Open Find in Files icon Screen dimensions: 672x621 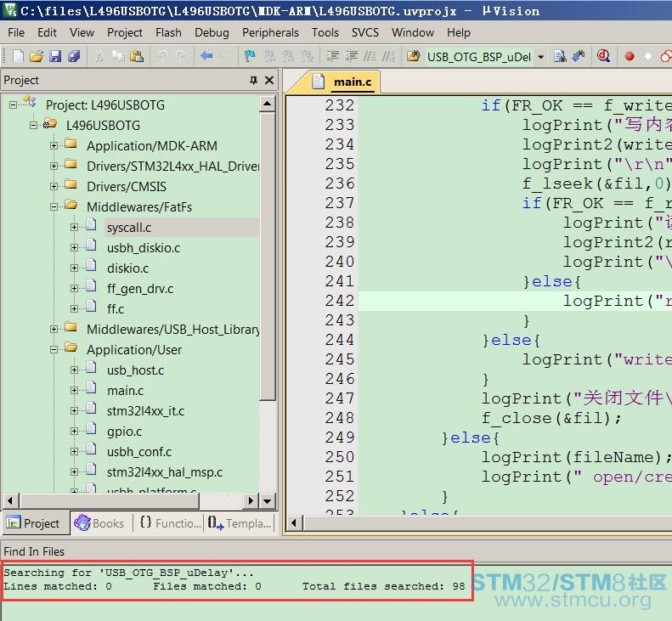414,56
